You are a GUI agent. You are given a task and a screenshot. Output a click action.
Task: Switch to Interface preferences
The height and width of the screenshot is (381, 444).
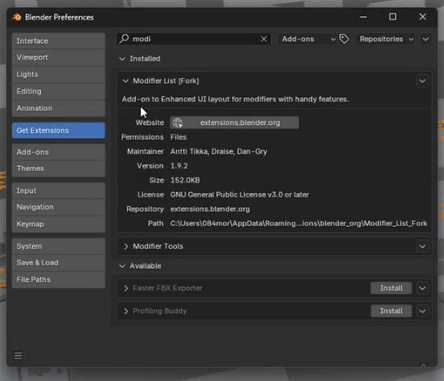(x=59, y=41)
